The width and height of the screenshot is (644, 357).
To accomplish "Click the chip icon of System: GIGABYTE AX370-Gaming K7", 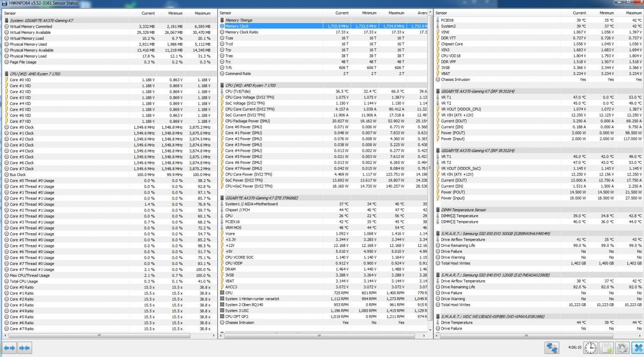I will tap(6, 20).
